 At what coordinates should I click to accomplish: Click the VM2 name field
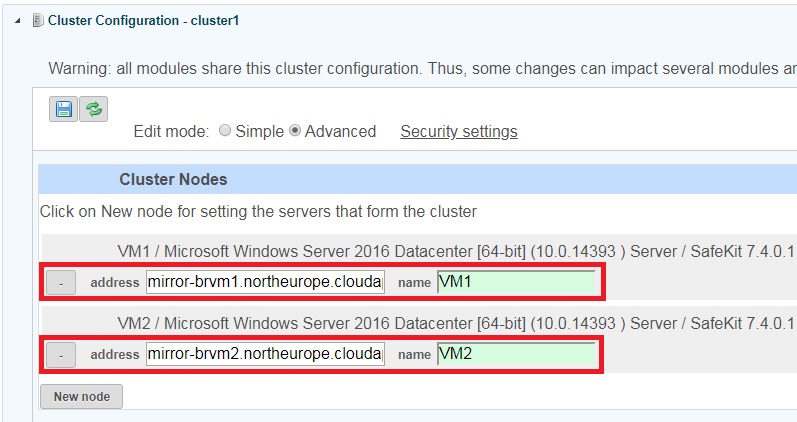tap(516, 354)
